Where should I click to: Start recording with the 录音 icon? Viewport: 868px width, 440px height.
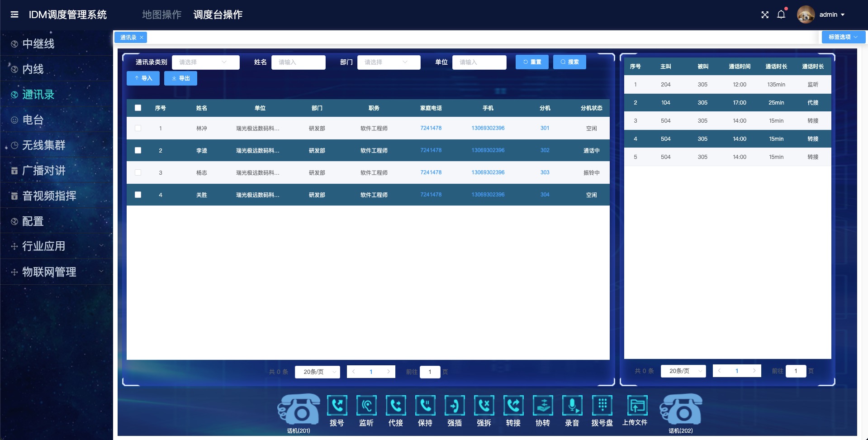pyautogui.click(x=572, y=406)
